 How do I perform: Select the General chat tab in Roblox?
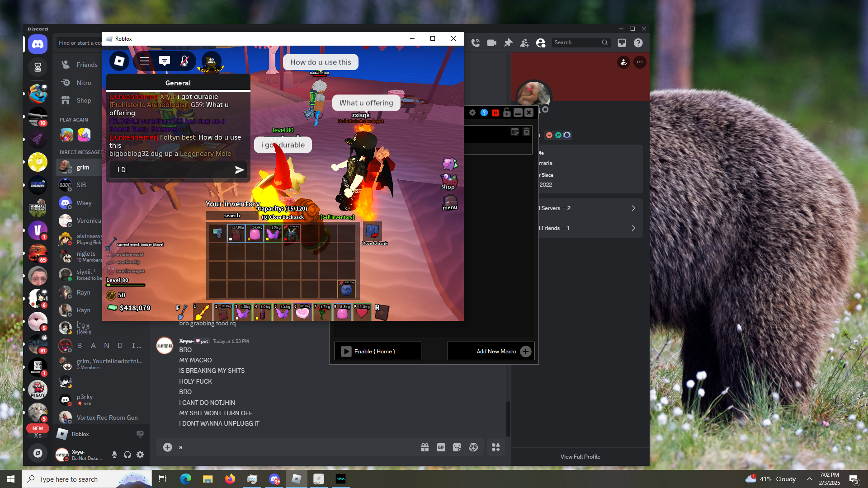tap(178, 83)
